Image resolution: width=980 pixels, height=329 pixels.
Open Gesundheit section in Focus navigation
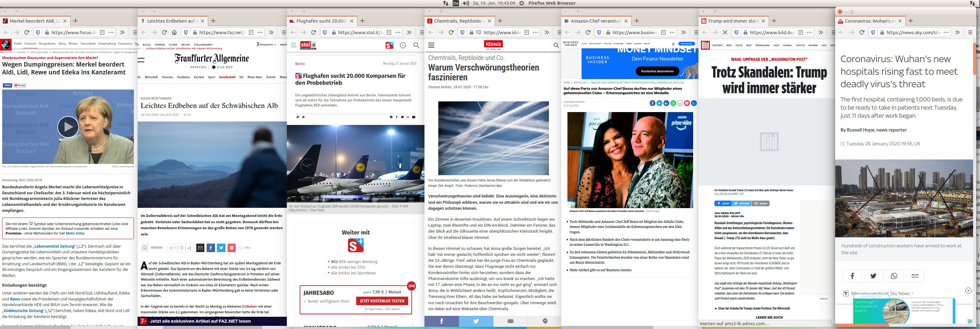click(88, 44)
